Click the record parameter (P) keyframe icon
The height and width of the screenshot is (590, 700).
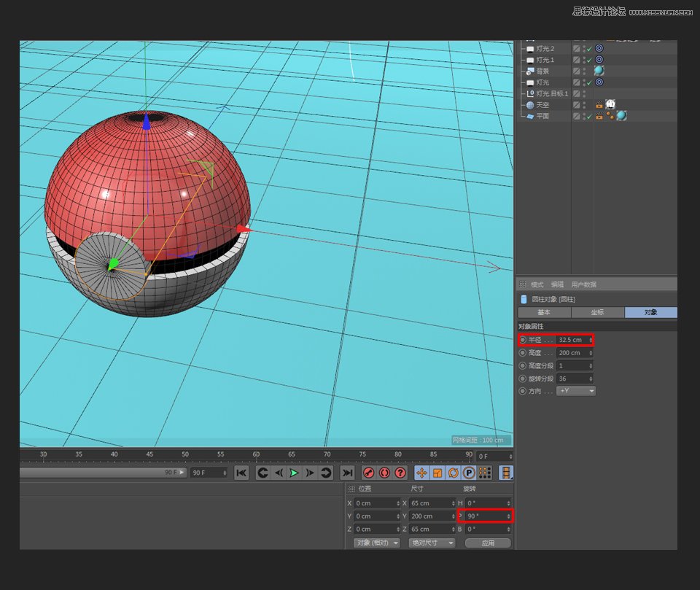coord(470,473)
